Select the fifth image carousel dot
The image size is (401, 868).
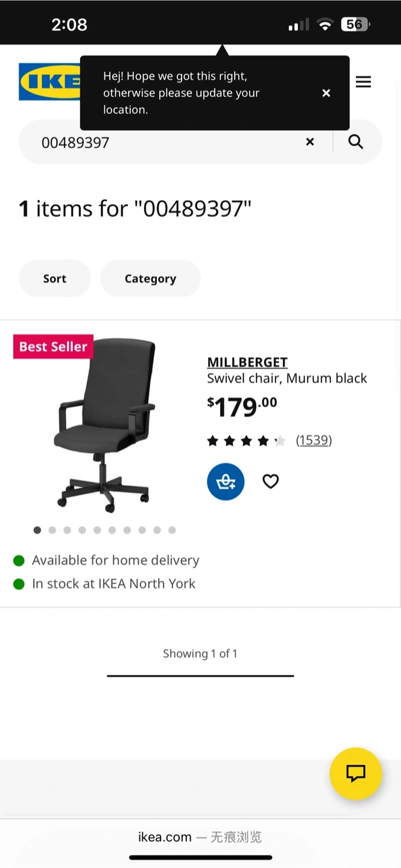[97, 530]
